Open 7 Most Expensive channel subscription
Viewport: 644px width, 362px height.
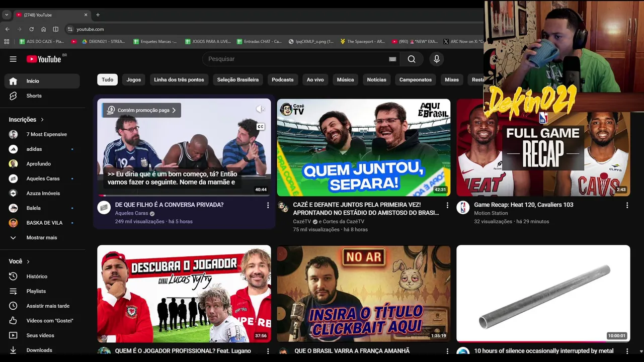pos(42,134)
